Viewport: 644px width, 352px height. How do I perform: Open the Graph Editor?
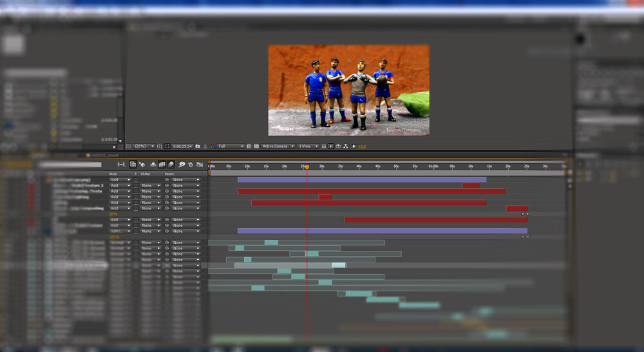tap(200, 164)
